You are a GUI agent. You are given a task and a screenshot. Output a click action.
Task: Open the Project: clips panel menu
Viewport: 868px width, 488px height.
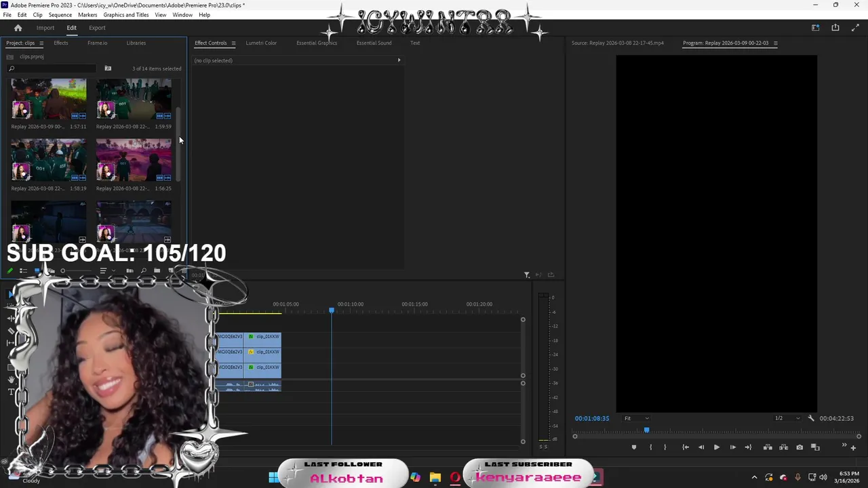coord(41,43)
